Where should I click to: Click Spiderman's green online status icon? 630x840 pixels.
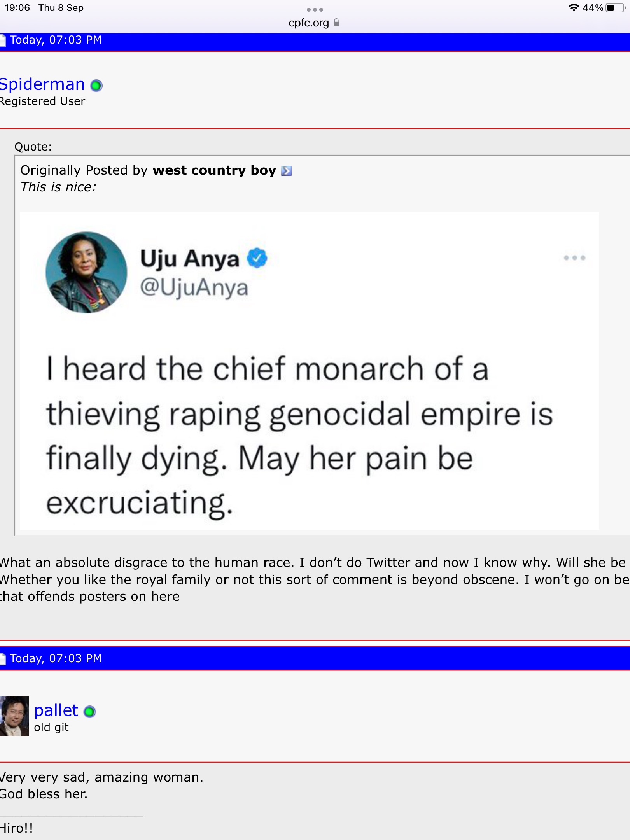(96, 85)
